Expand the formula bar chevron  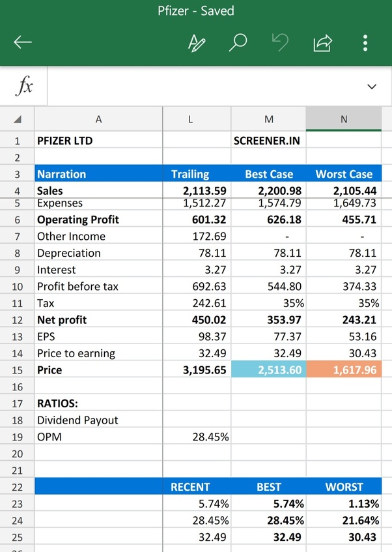coord(372,87)
